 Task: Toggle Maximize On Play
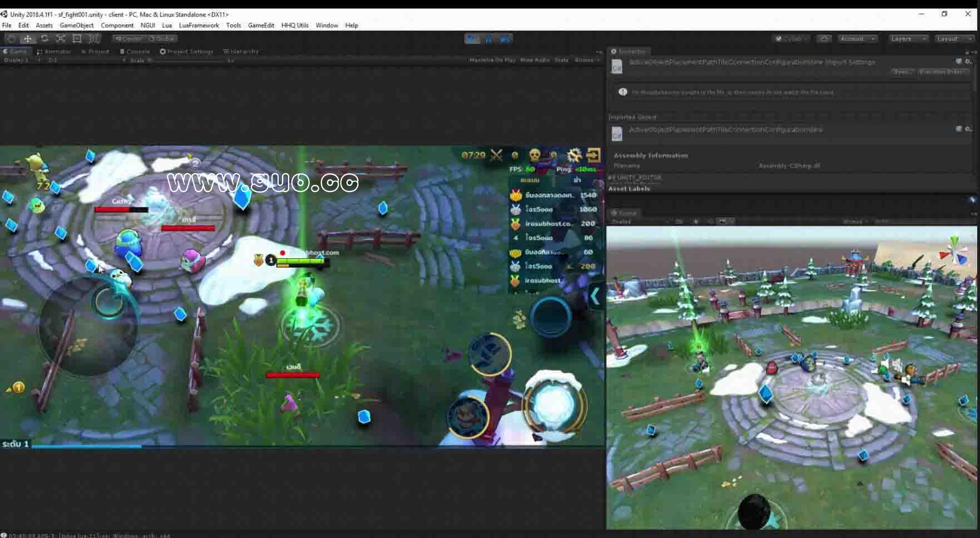[492, 60]
